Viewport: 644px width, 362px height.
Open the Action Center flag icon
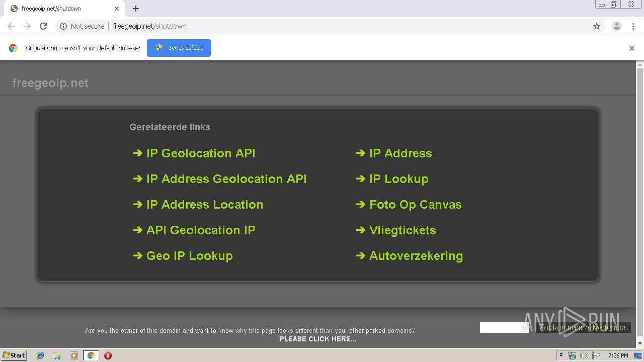596,355
